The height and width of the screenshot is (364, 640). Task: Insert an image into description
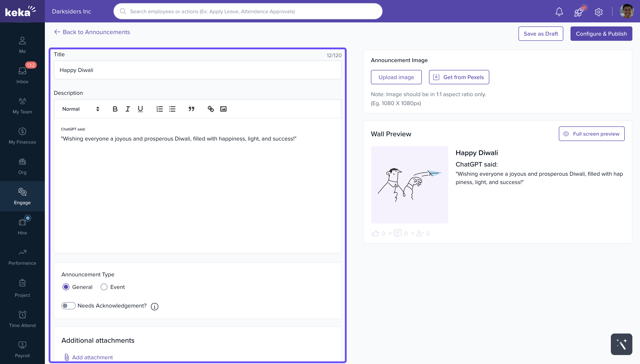click(223, 109)
